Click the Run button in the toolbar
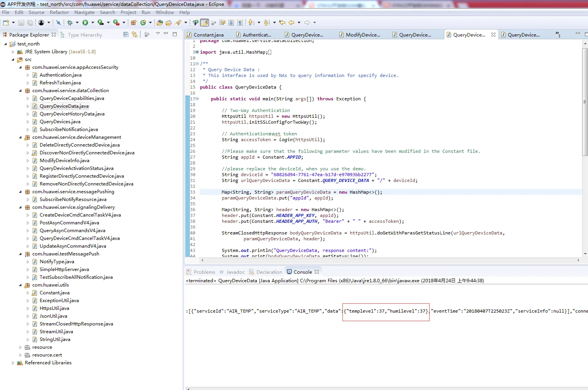 [x=85, y=23]
